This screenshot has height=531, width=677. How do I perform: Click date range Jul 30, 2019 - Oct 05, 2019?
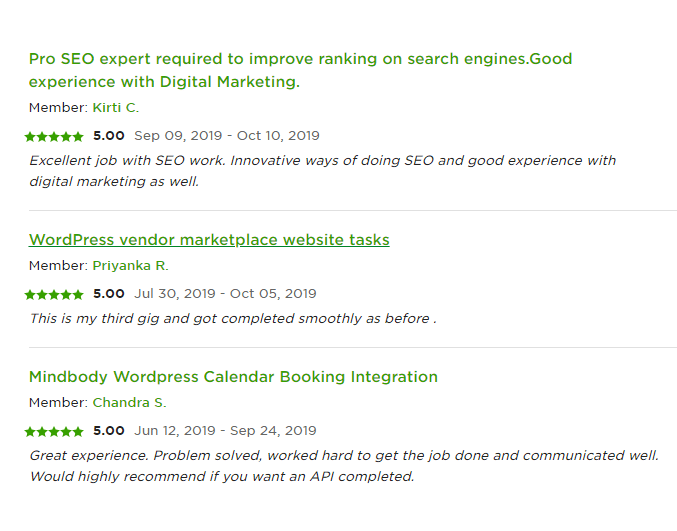(225, 294)
